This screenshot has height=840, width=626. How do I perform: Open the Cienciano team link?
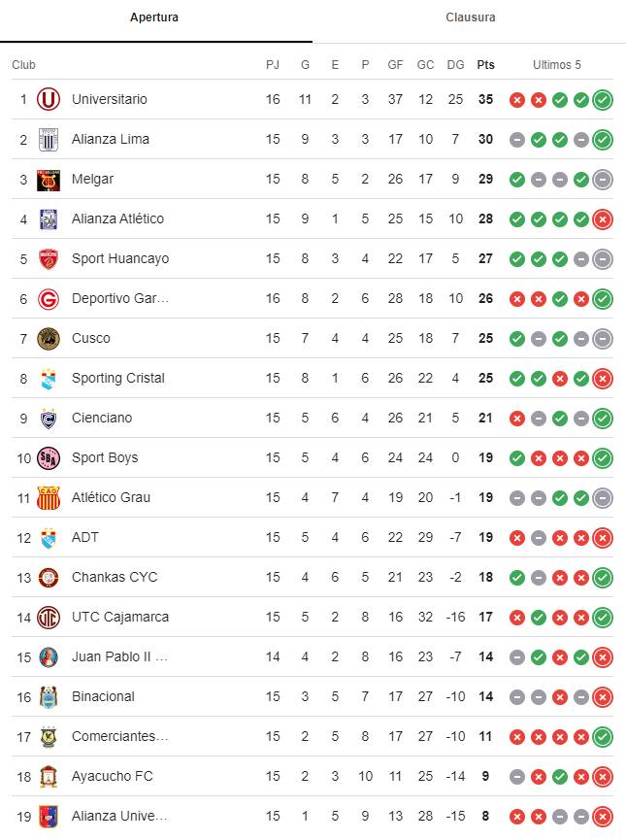tap(102, 418)
